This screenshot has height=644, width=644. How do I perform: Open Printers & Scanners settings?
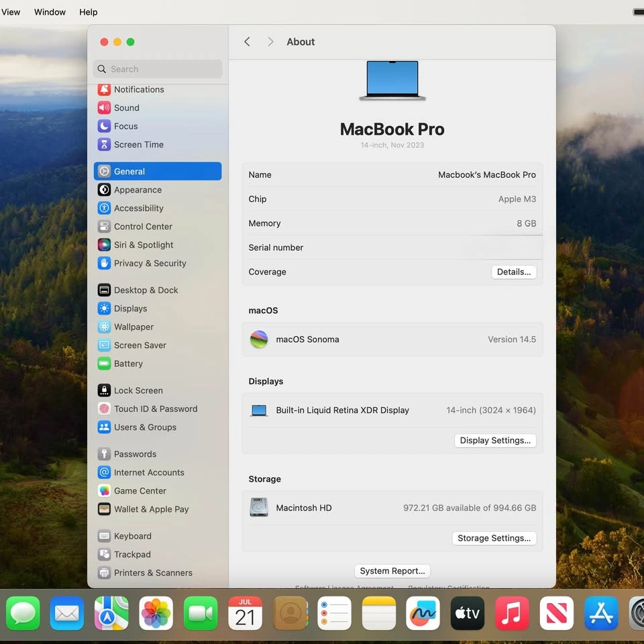157,572
